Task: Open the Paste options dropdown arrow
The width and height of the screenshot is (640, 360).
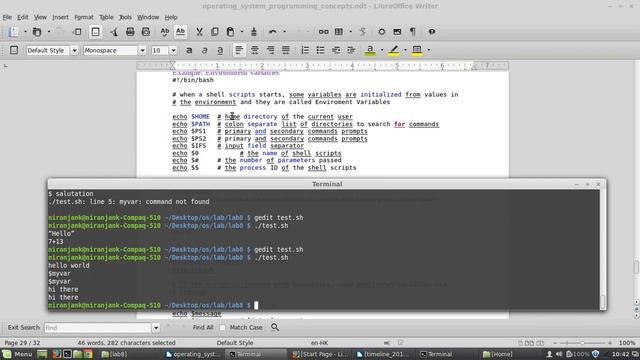Action: point(242,32)
